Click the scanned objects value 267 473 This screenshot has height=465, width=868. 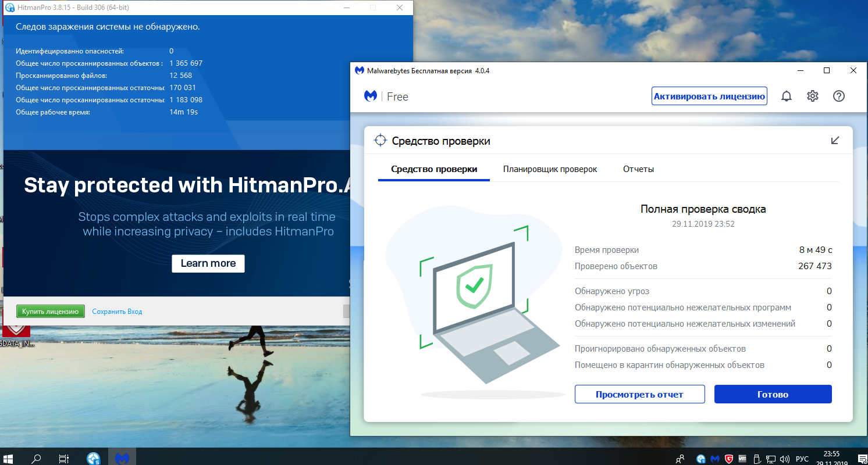point(815,266)
